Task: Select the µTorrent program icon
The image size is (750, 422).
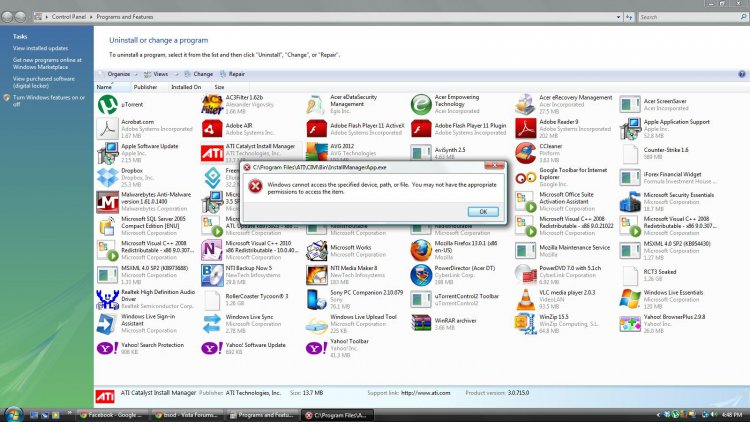Action: pos(108,104)
